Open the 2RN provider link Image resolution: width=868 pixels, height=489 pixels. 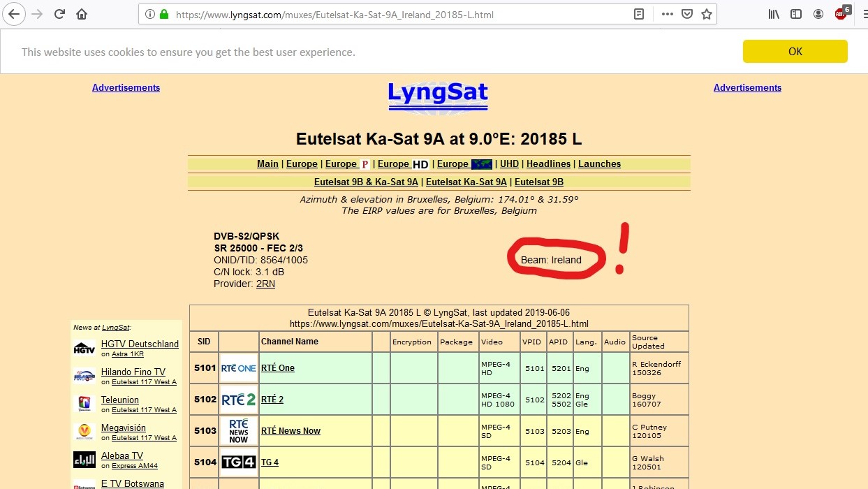point(265,284)
